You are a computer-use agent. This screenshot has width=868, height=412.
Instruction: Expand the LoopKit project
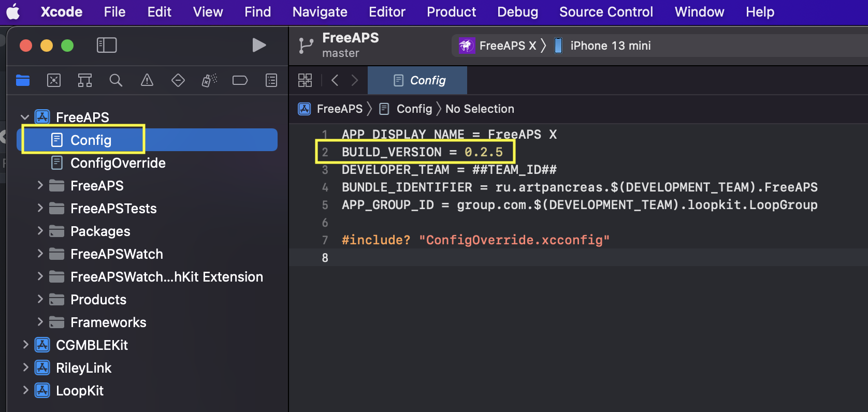[25, 390]
